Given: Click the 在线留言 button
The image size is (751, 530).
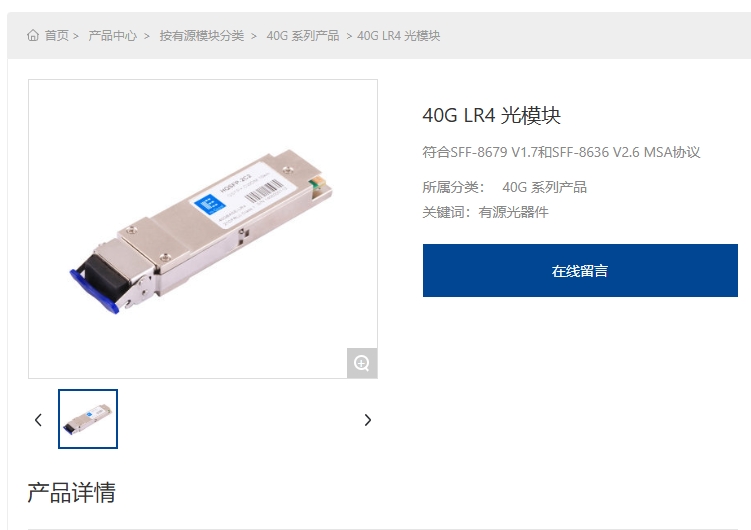Looking at the screenshot, I should pyautogui.click(x=580, y=271).
